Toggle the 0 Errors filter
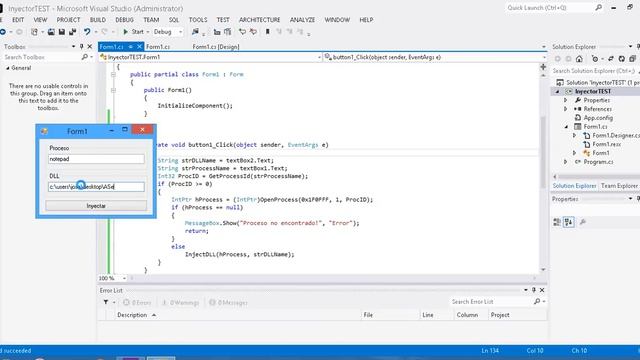This screenshot has width=640, height=360. [137, 303]
